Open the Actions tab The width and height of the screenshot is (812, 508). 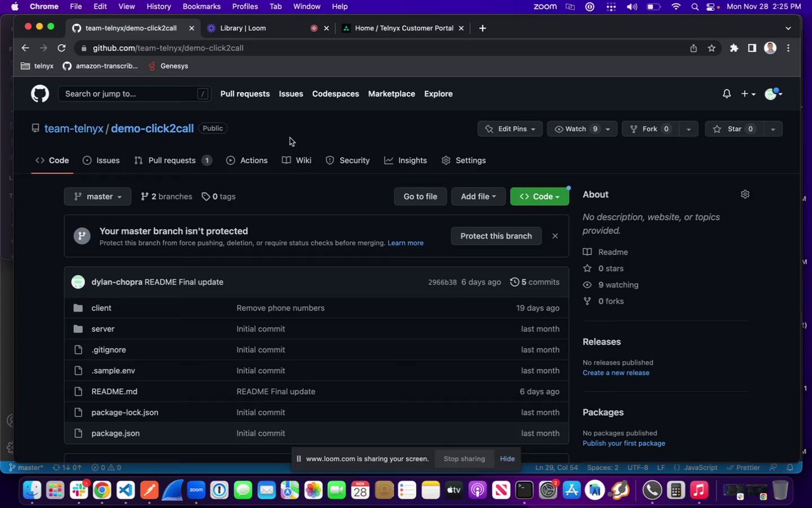247,161
